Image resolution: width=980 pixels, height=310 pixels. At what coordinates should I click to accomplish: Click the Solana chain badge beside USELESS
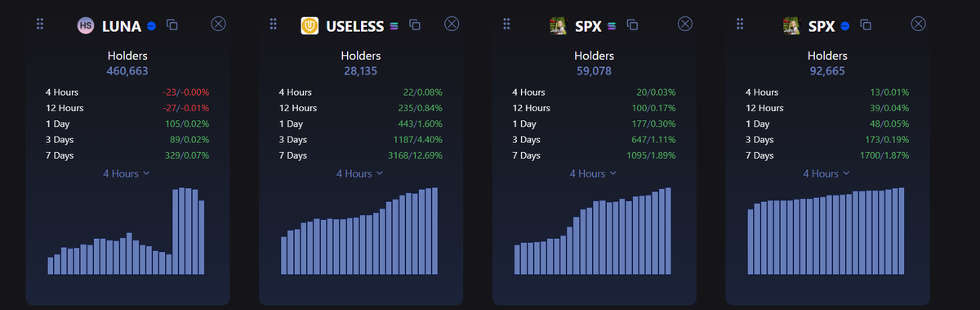click(x=394, y=26)
